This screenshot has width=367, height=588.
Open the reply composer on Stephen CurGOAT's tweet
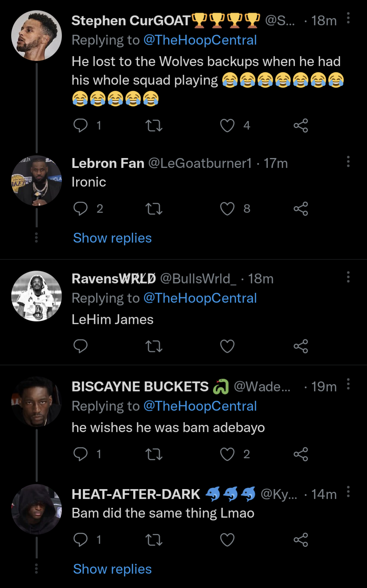[x=81, y=125]
